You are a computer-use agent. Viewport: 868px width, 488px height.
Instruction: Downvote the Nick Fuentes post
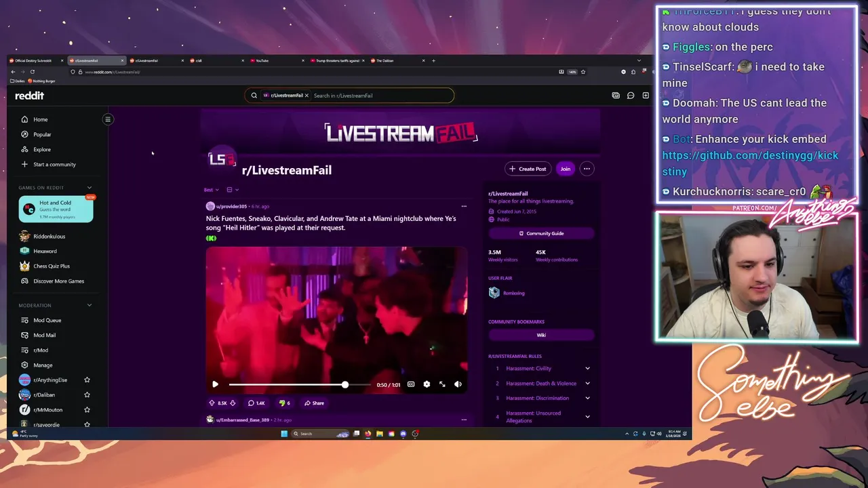click(233, 403)
